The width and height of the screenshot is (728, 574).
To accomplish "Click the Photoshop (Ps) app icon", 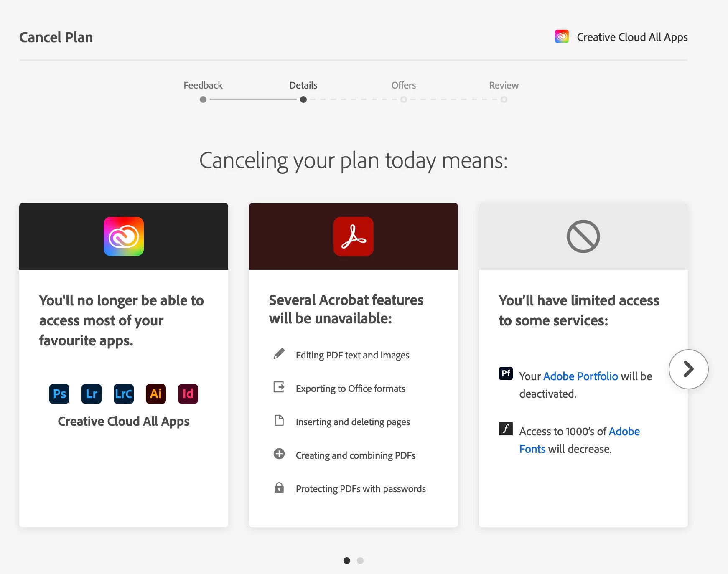I will tap(59, 394).
